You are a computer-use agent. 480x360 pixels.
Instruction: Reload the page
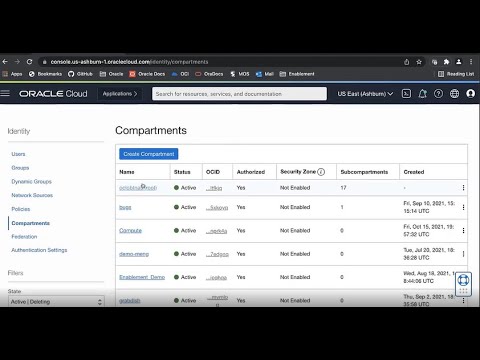[x=29, y=62]
